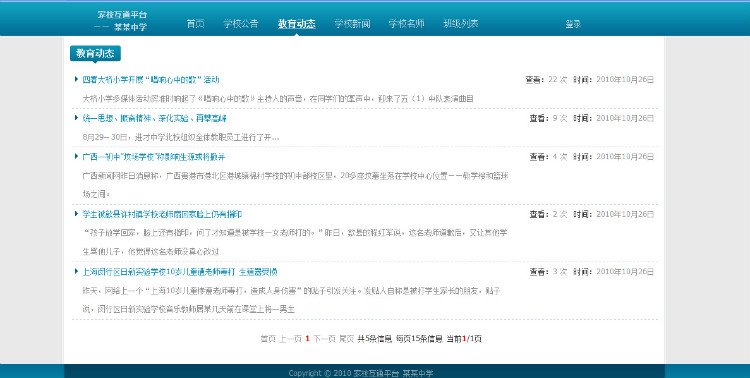Select the 教育动态 navigation tab
Screen dimensions: 750x378
[x=297, y=23]
